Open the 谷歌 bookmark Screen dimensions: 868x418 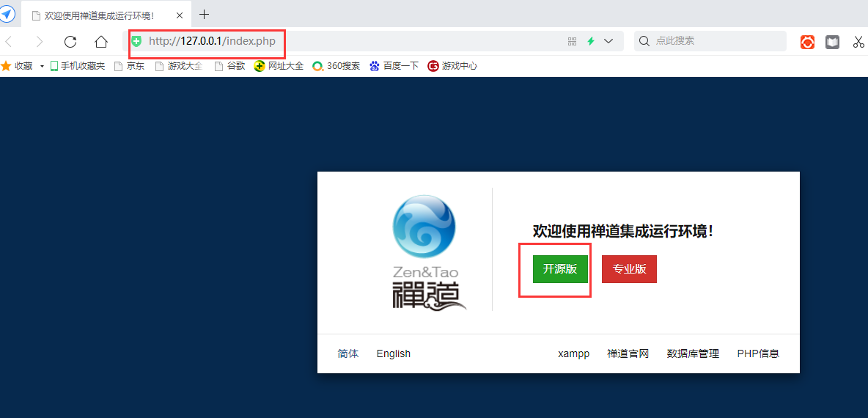click(229, 66)
